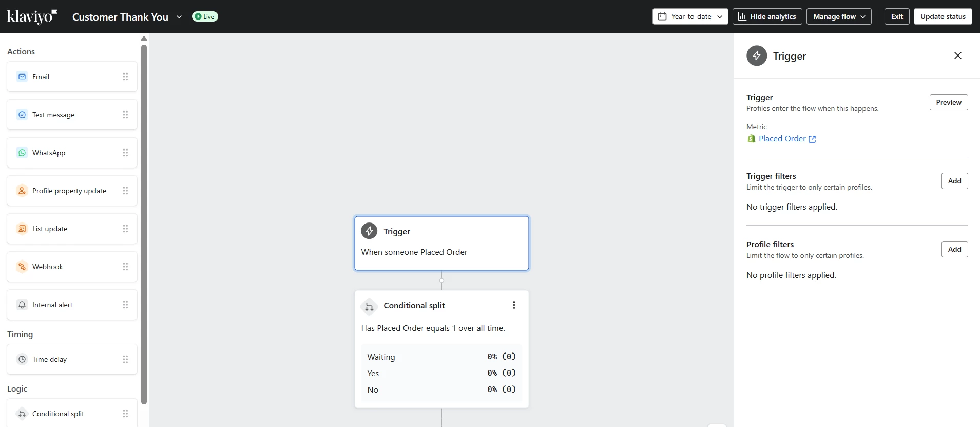Click the Exit button

pos(897,16)
